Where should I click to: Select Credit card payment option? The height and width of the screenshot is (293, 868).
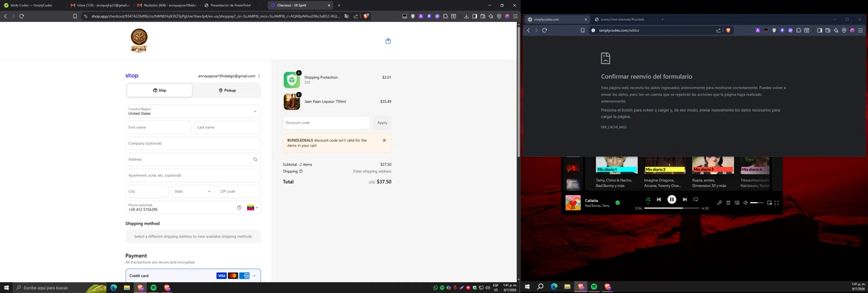193,276
